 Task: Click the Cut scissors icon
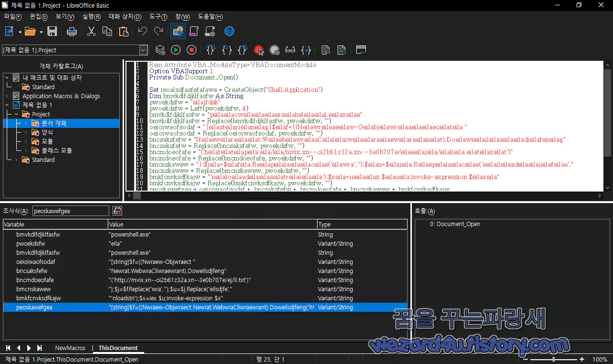pos(91,32)
